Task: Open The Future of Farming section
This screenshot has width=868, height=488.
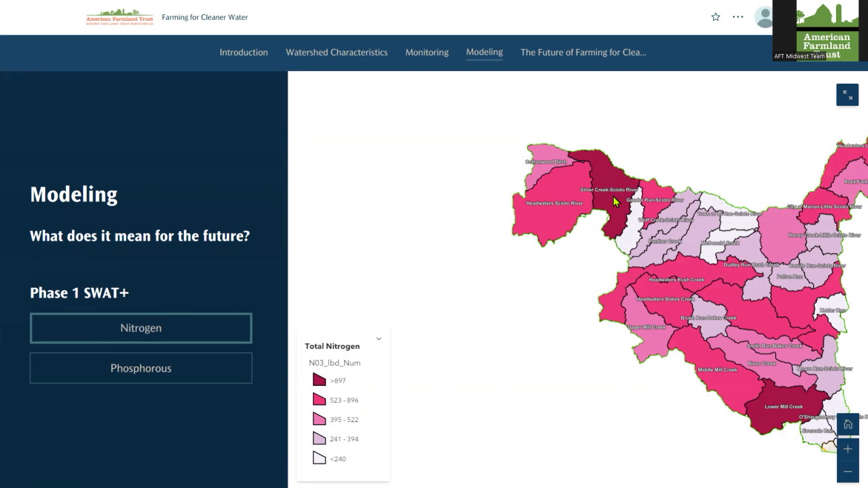Action: coord(583,53)
